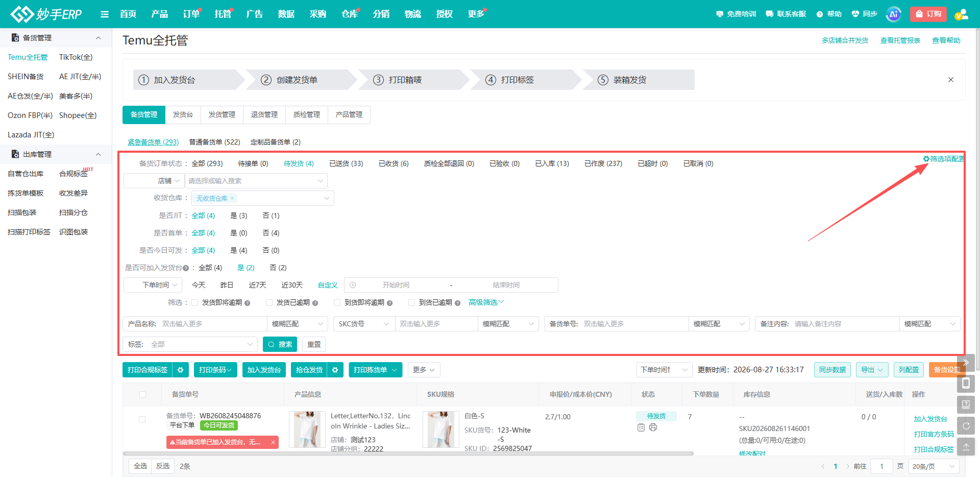
Task: Collapse the floating toolbar double-arrow
Action: [966, 363]
